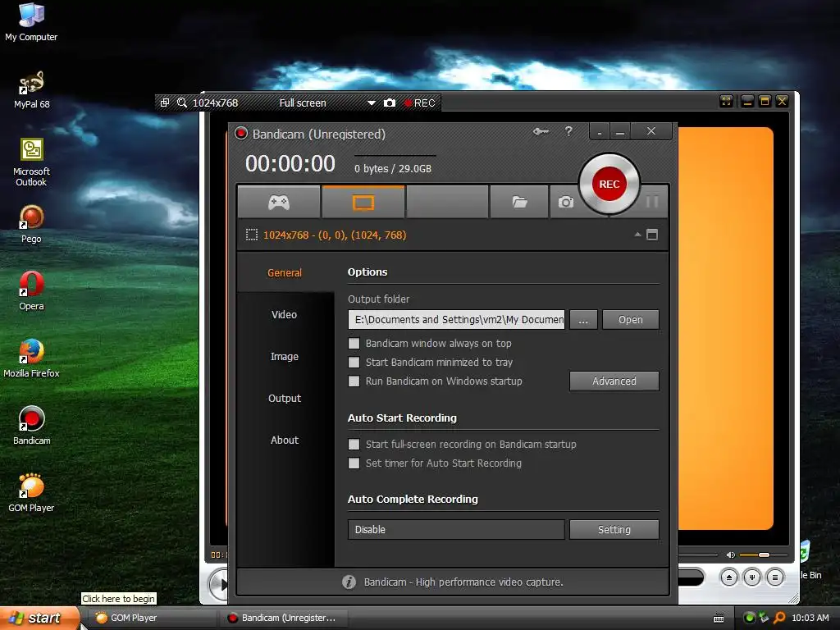Viewport: 840px width, 630px height.
Task: Select the game recording mode gamepad icon
Action: [279, 202]
